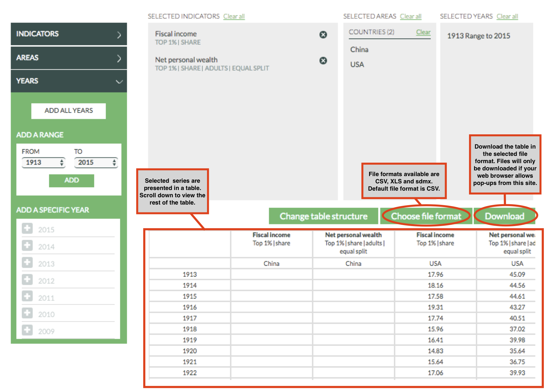The height and width of the screenshot is (392, 554).
Task: Add year 2013 with plus icon
Action: coord(27,262)
